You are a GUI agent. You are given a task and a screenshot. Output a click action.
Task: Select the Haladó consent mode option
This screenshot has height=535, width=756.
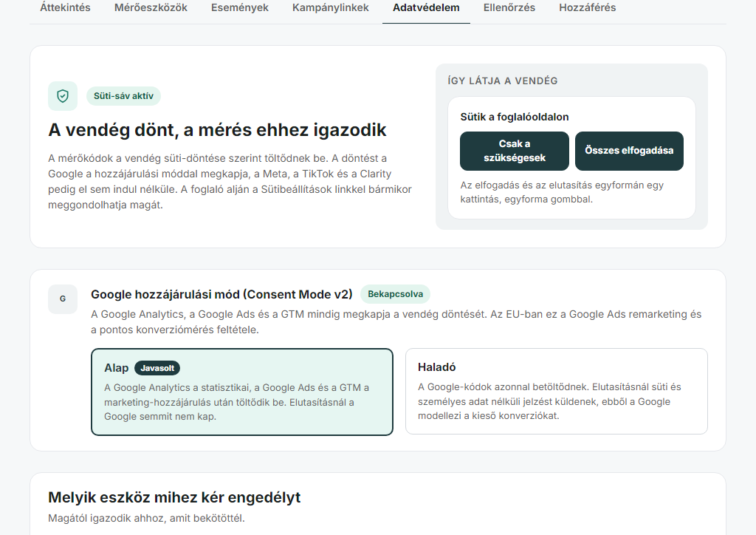[557, 391]
